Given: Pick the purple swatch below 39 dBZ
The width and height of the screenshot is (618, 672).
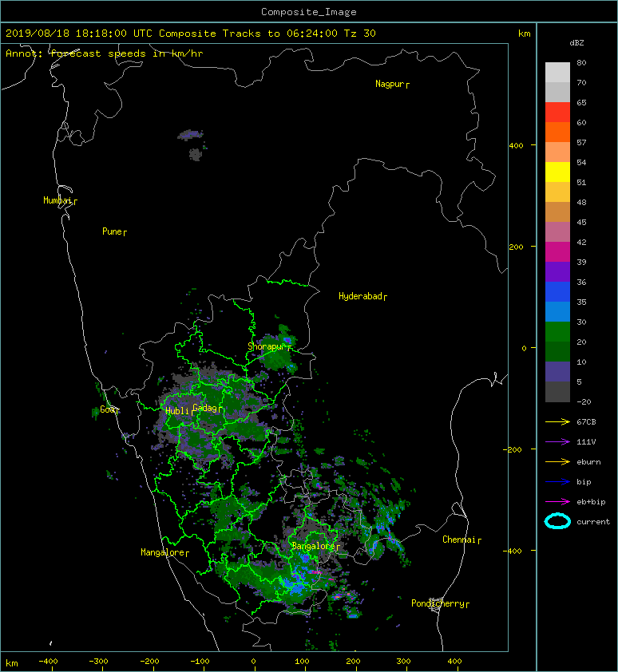Looking at the screenshot, I should (x=557, y=272).
